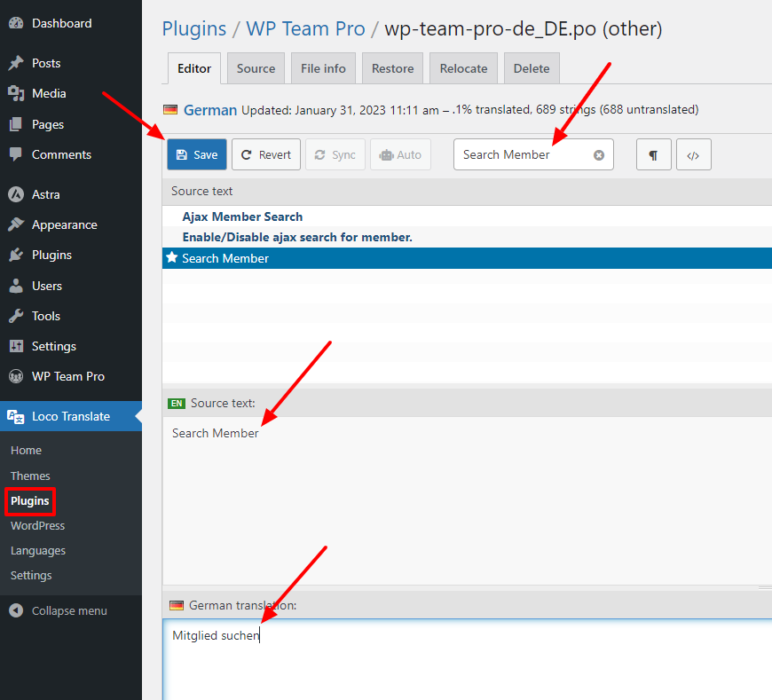Click the Auto translate button
This screenshot has width=772, height=700.
400,154
